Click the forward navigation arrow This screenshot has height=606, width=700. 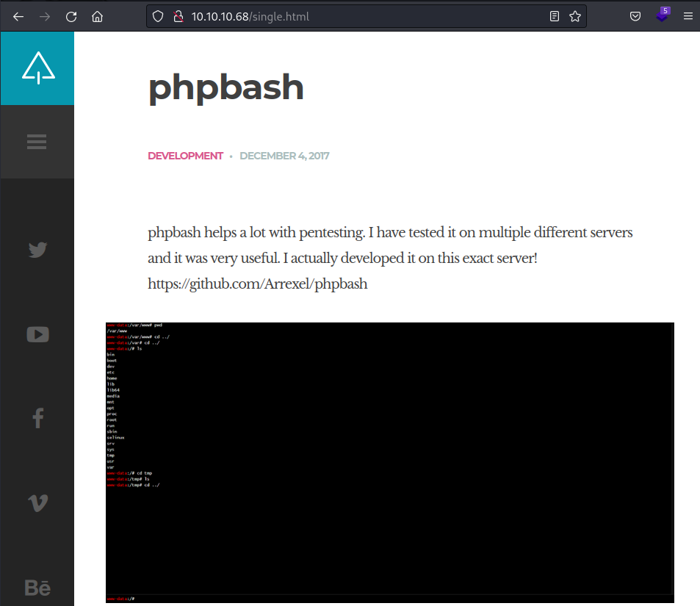click(x=45, y=16)
